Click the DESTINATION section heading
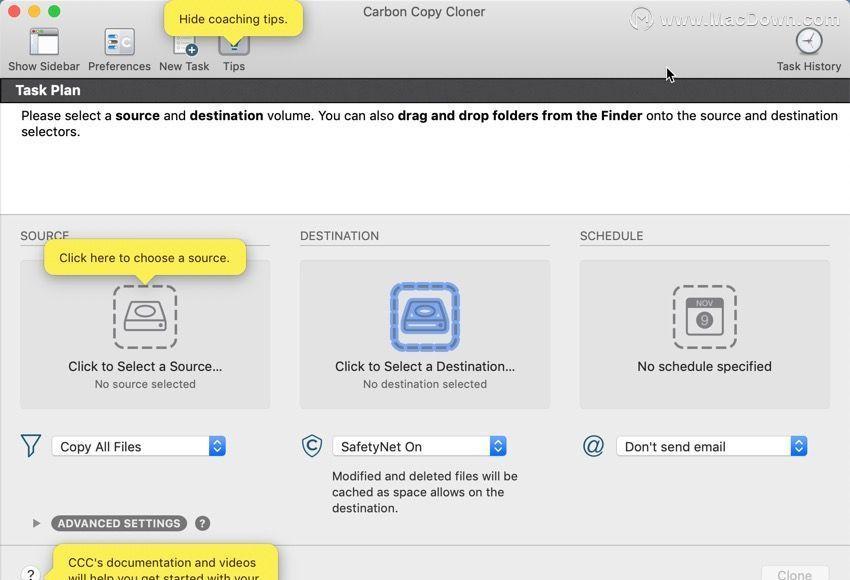The height and width of the screenshot is (580, 850). pos(339,236)
